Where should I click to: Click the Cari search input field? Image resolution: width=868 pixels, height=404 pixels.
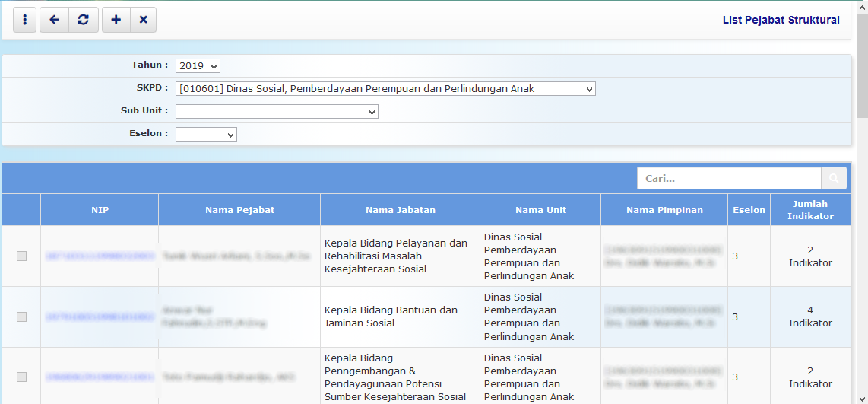click(728, 178)
